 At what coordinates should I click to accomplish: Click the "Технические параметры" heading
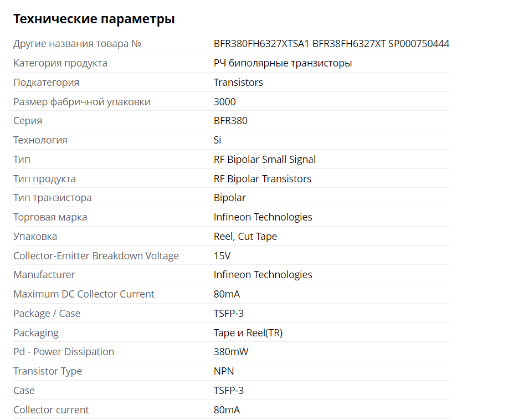[x=94, y=19]
